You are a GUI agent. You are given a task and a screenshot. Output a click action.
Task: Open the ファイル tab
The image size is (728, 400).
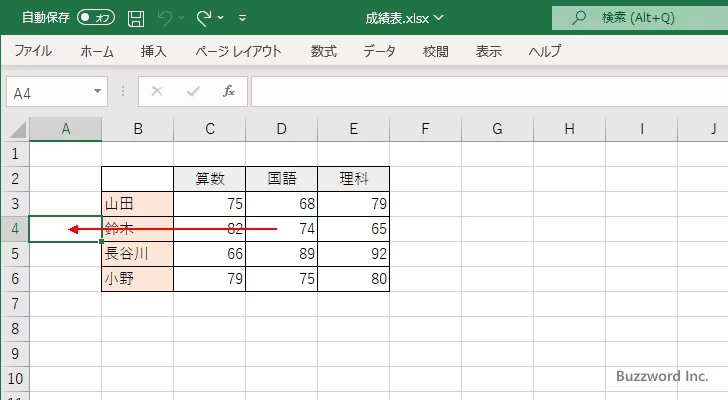click(x=33, y=51)
